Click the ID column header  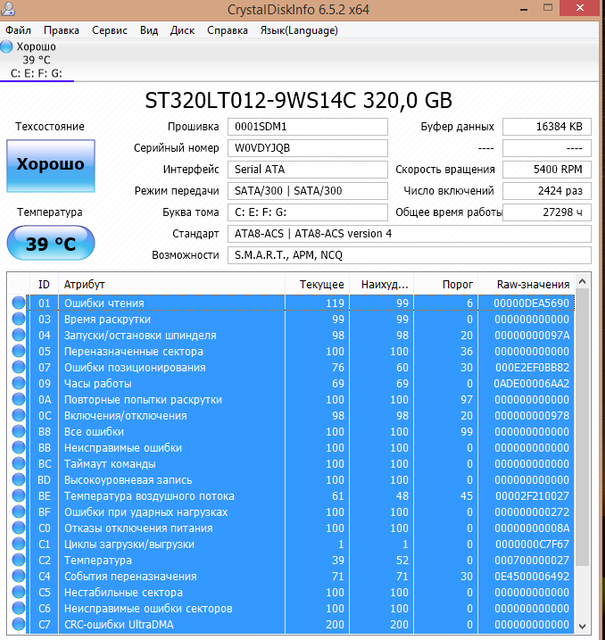[x=44, y=284]
